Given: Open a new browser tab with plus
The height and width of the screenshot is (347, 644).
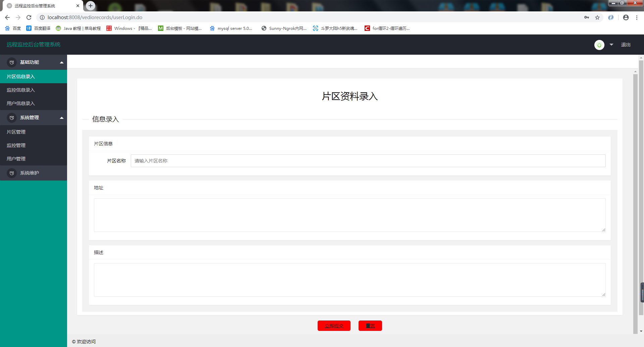Looking at the screenshot, I should [x=91, y=6].
